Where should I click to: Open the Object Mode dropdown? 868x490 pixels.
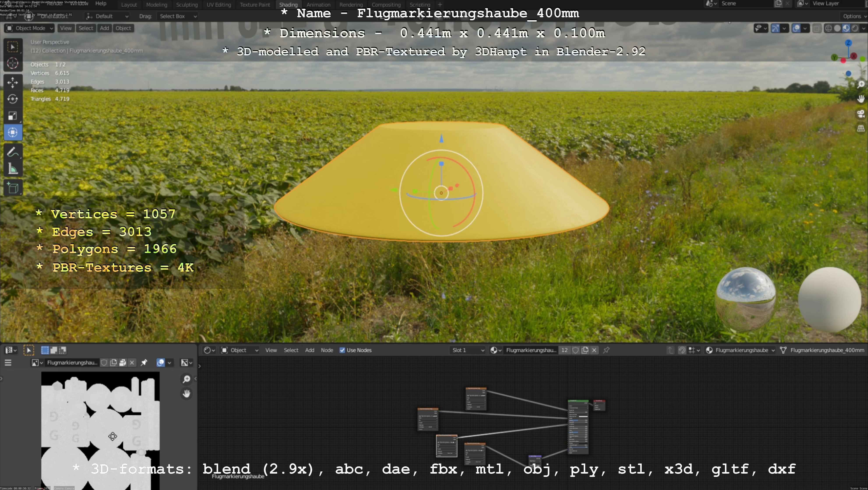coord(29,28)
